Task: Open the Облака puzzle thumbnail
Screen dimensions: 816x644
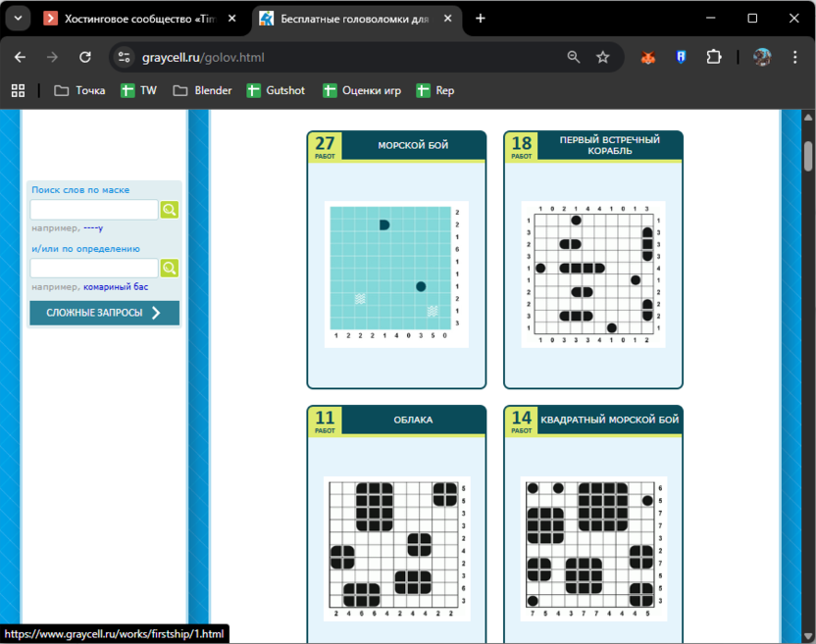Action: click(x=397, y=549)
